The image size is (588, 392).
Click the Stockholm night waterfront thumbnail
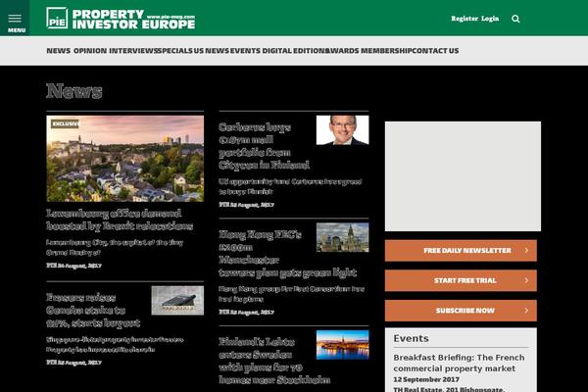point(342,345)
